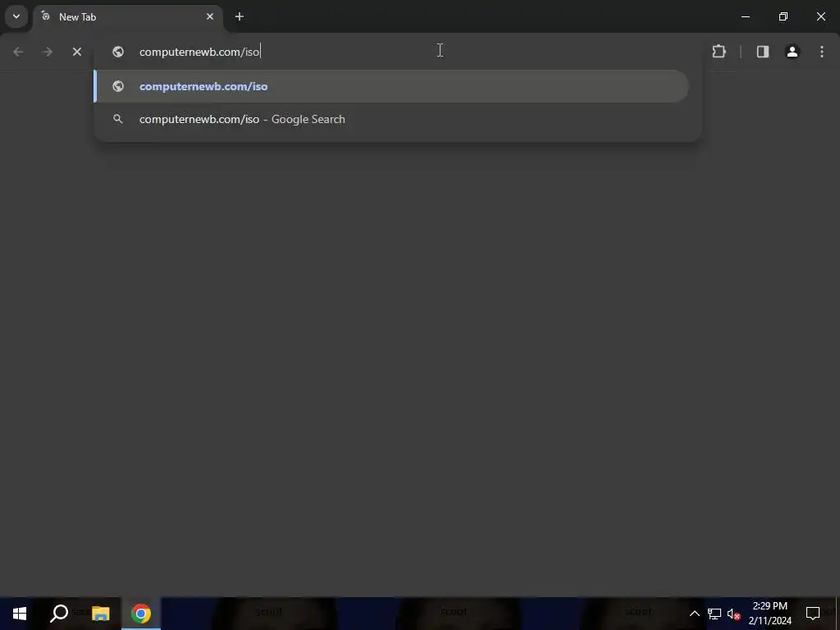
Task: Open the notification center icon
Action: pyautogui.click(x=813, y=614)
